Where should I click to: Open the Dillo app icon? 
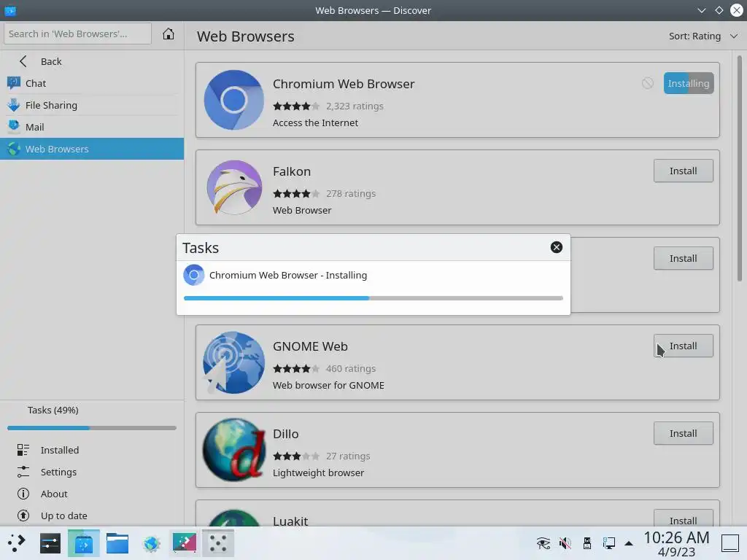(234, 450)
